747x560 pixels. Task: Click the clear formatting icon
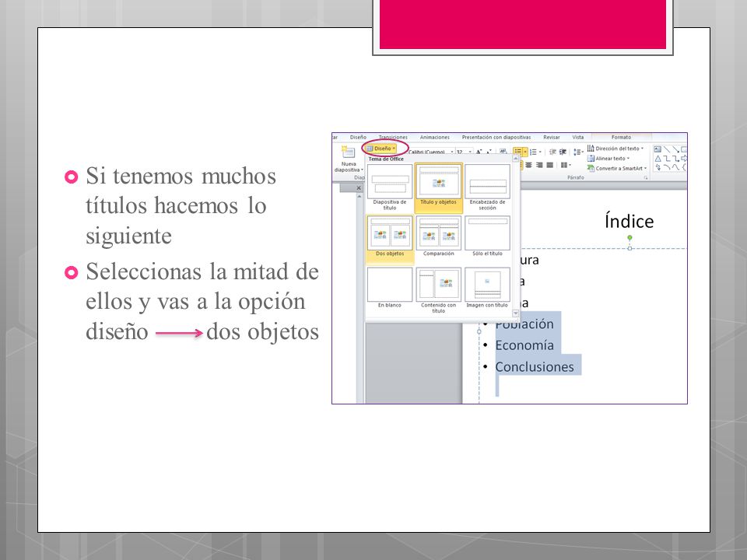[x=503, y=152]
